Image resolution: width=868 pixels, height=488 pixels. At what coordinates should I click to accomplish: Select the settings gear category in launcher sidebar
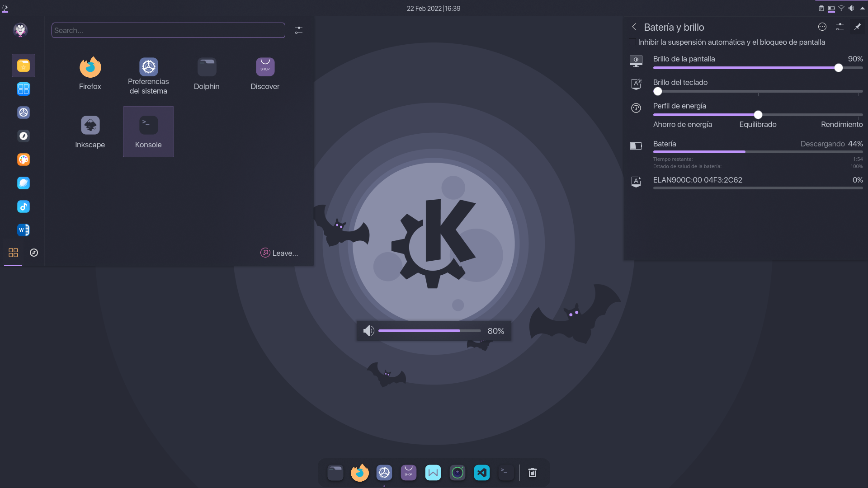tap(24, 113)
